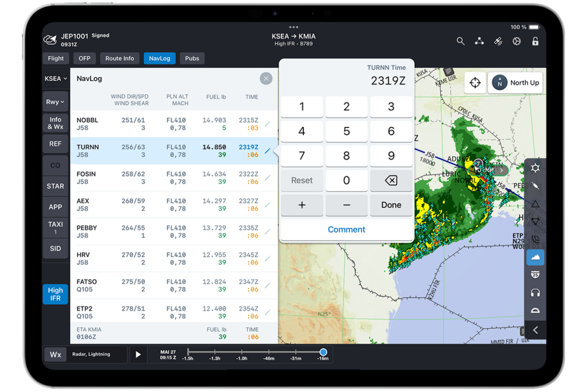This screenshot has height=392, width=588.
Task: Expand the KSEA airport dropdown
Action: [55, 78]
